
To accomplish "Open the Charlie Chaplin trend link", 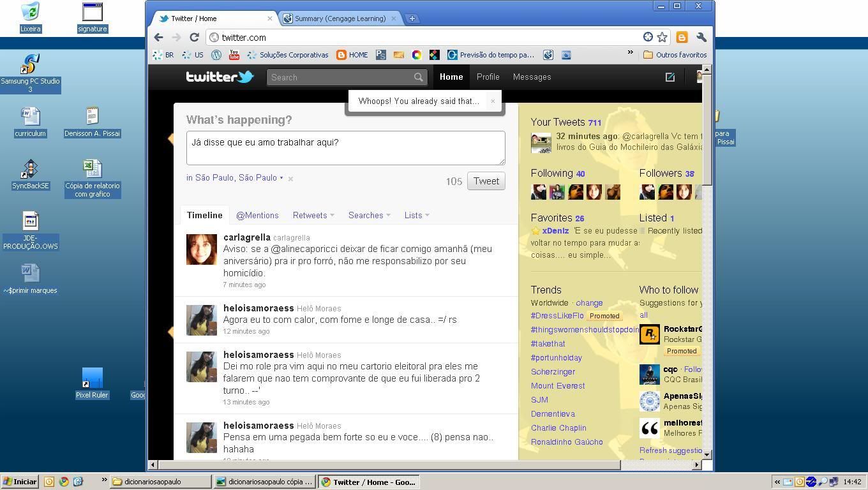I will tap(558, 428).
